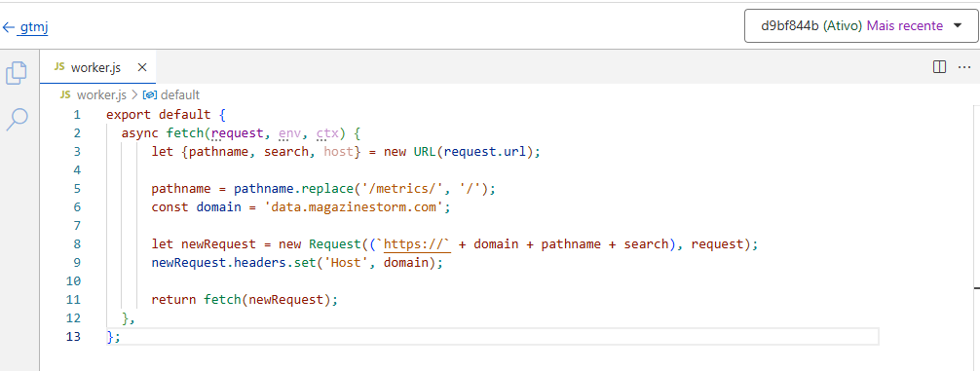Click the 'host' variable on line 3
Image resolution: width=980 pixels, height=371 pixels.
pyautogui.click(x=339, y=152)
